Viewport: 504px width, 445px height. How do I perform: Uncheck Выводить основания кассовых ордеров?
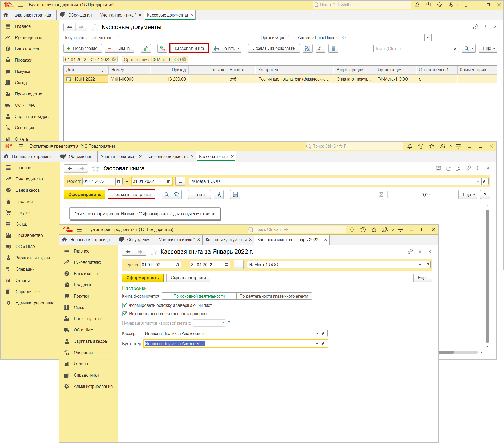(125, 314)
